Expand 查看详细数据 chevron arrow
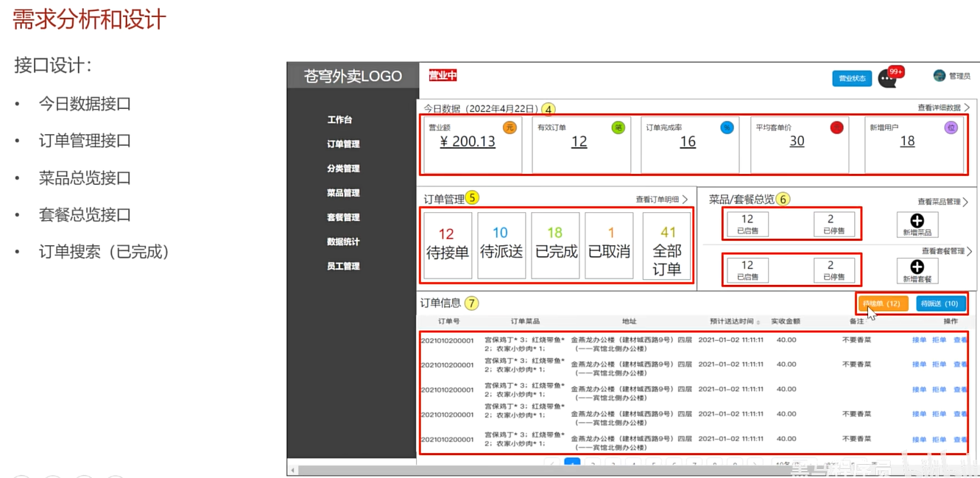The height and width of the screenshot is (478, 980). tap(967, 108)
